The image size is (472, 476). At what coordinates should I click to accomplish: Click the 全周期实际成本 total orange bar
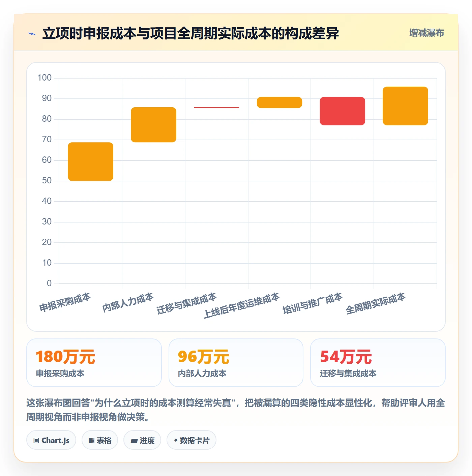[405, 106]
